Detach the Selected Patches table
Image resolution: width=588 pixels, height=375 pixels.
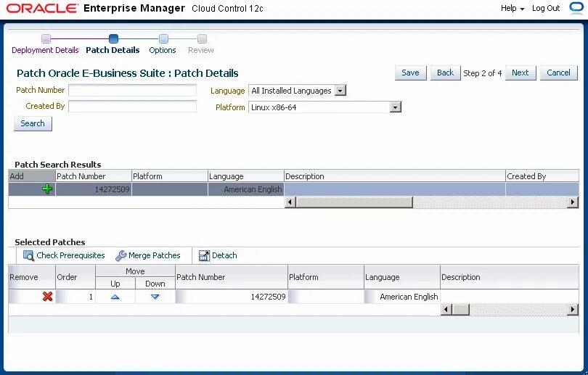point(218,255)
